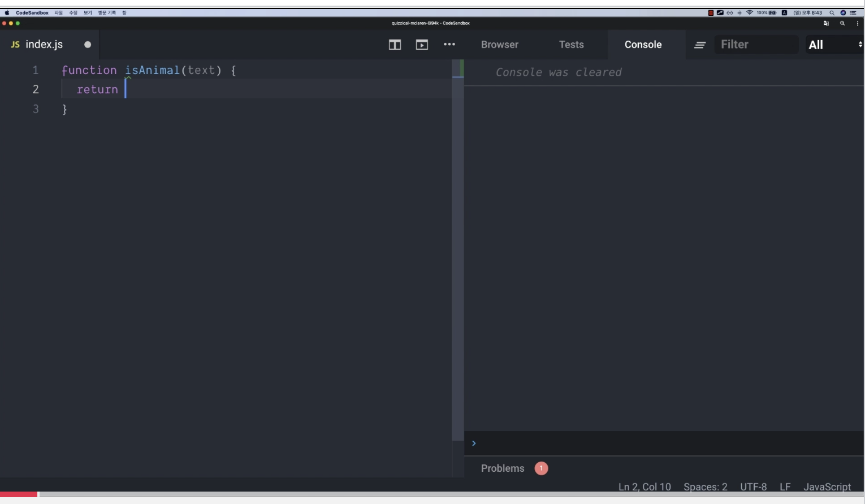This screenshot has height=504, width=865.
Task: Toggle split editor layout icon
Action: pyautogui.click(x=395, y=45)
